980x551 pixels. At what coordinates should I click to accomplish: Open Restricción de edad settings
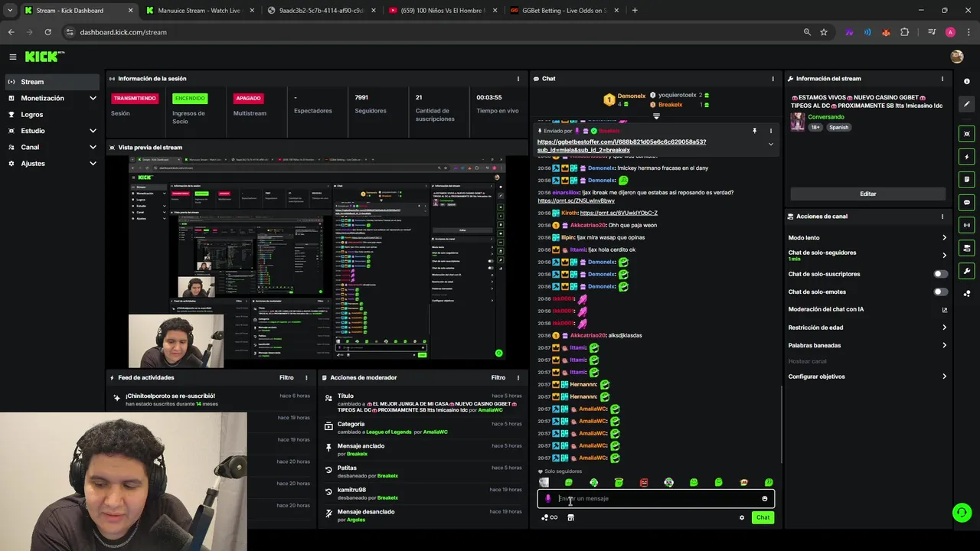pyautogui.click(x=867, y=328)
